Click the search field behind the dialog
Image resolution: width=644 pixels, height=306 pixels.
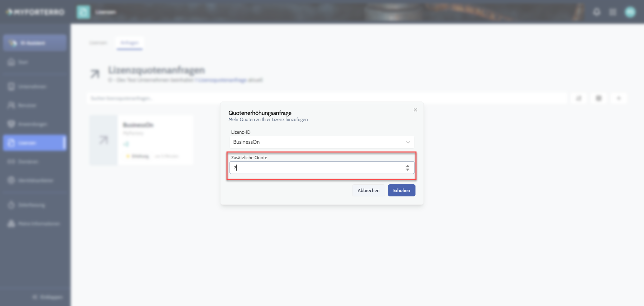[x=327, y=98]
